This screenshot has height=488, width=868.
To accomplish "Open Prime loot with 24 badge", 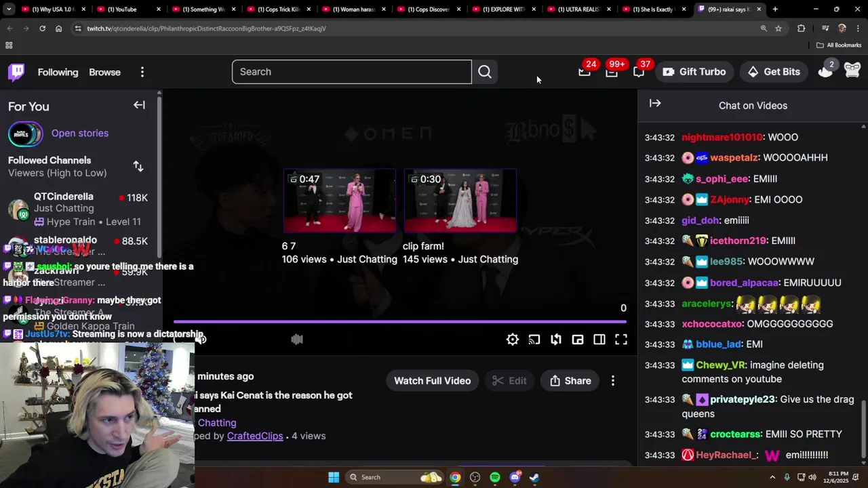I will (x=585, y=72).
